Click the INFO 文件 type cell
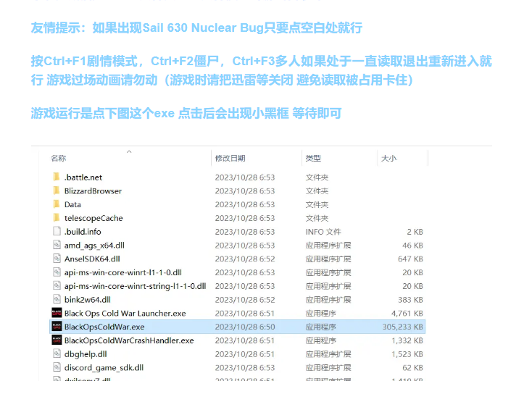532x402 pixels. click(x=323, y=232)
